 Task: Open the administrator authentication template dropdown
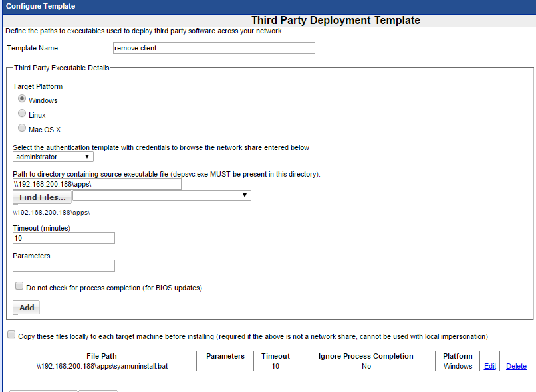(x=53, y=157)
